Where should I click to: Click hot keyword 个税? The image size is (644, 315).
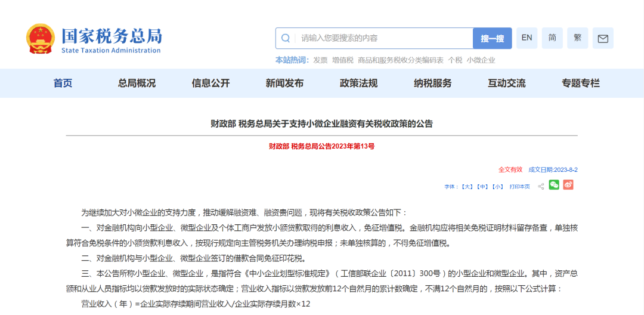coord(455,60)
